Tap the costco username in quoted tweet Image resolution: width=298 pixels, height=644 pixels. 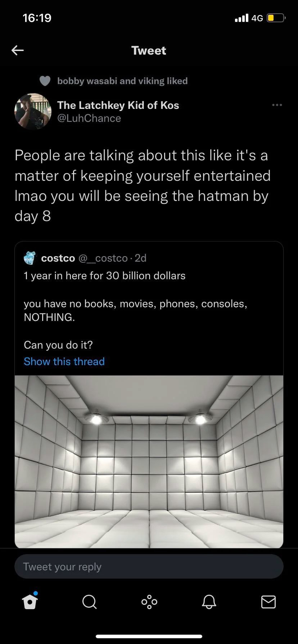58,258
